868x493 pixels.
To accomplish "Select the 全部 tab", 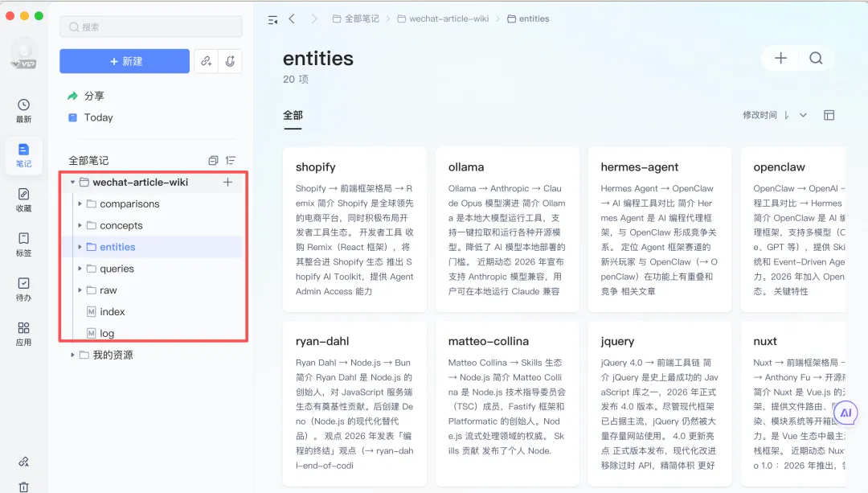I will [x=293, y=115].
